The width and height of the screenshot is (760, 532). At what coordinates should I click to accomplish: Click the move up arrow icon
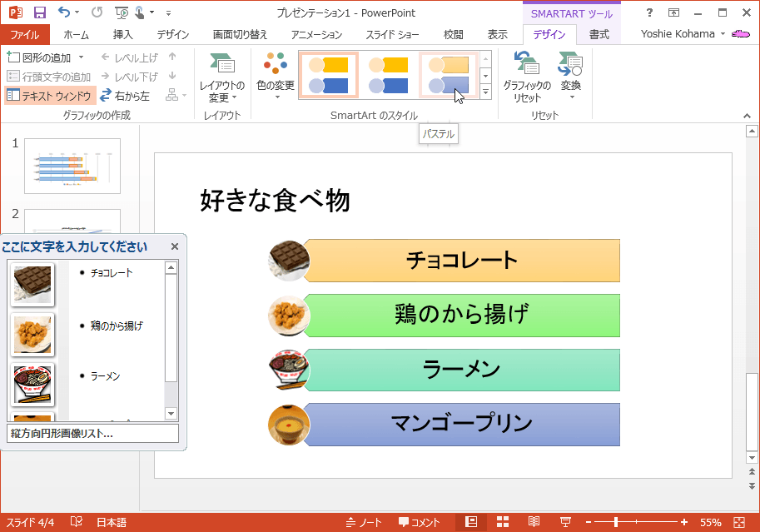(172, 57)
